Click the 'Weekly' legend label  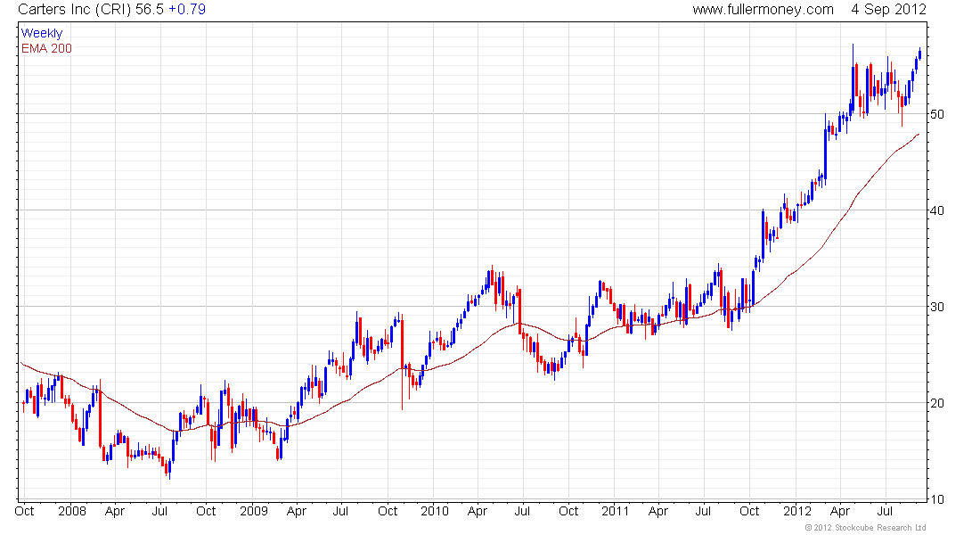point(42,34)
